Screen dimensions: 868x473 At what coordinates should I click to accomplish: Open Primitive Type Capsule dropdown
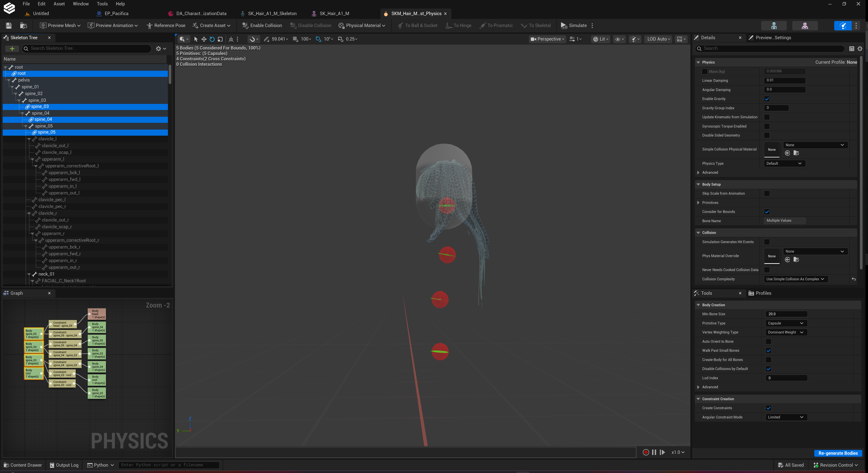point(786,323)
